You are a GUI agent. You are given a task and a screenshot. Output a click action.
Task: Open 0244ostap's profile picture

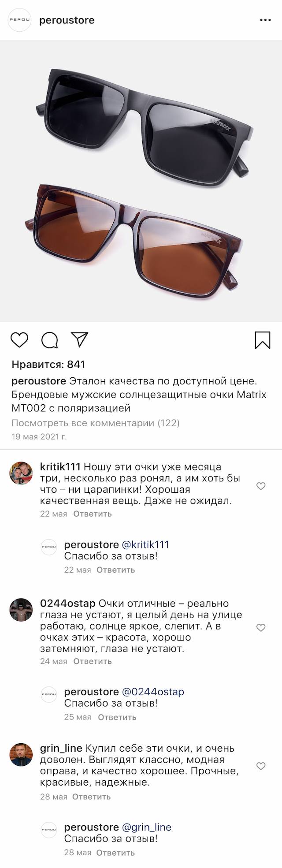point(21,610)
